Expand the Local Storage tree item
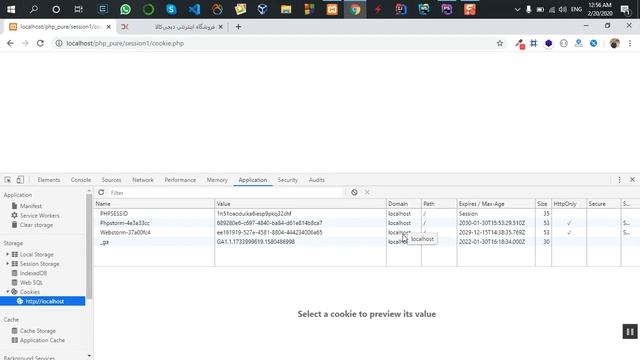 tap(7, 254)
